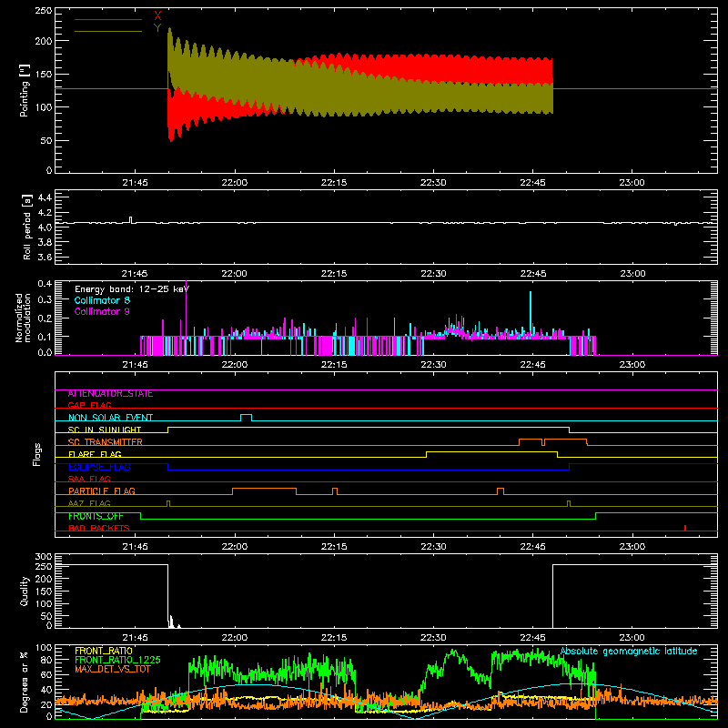
Task: Click the 250 value on the Pointing axis
Action: point(44,11)
